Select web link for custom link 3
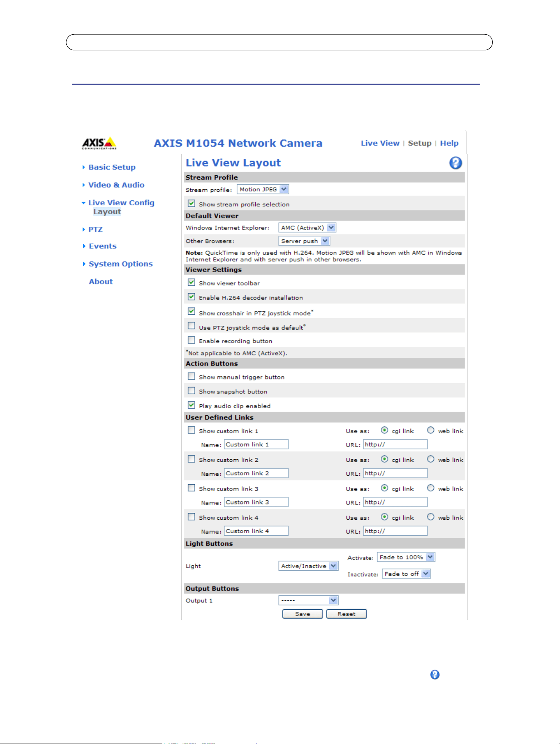The image size is (560, 744). [431, 488]
